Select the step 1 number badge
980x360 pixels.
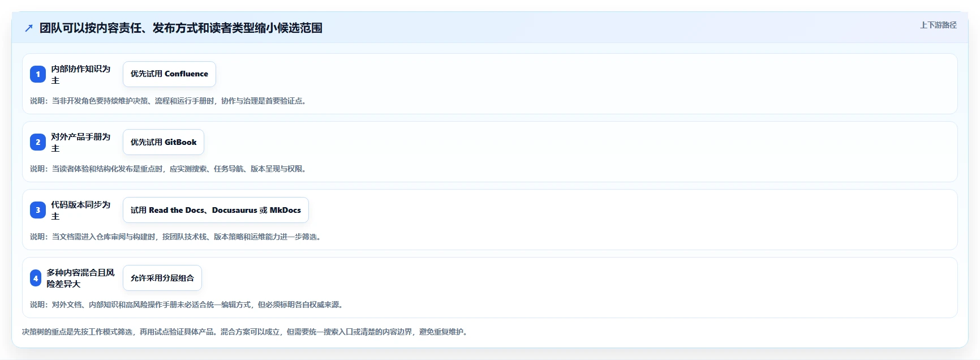click(x=38, y=74)
